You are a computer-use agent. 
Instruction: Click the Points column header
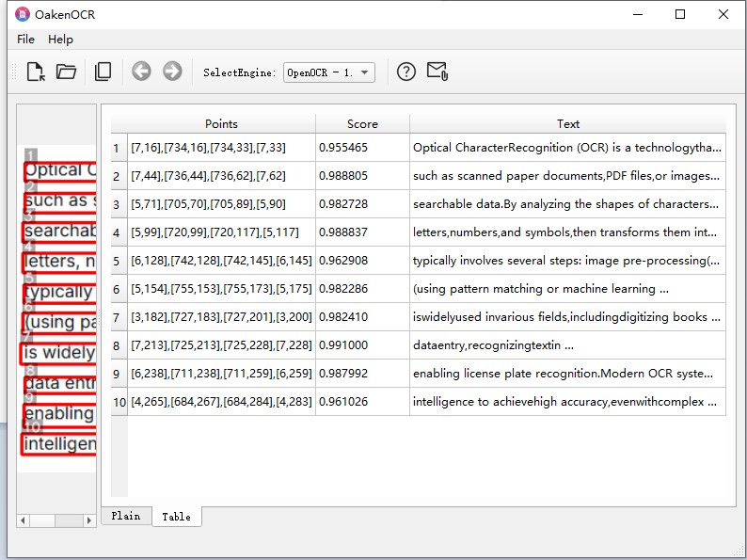click(221, 123)
